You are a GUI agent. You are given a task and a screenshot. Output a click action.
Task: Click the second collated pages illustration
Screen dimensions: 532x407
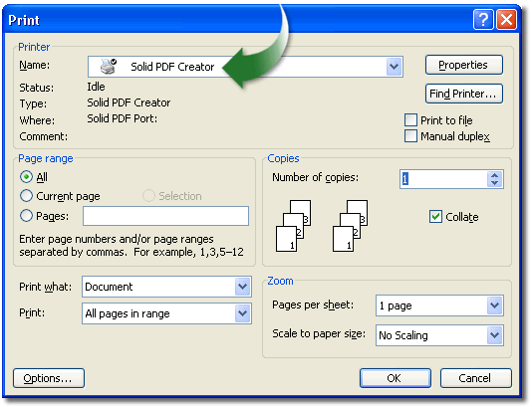(350, 226)
